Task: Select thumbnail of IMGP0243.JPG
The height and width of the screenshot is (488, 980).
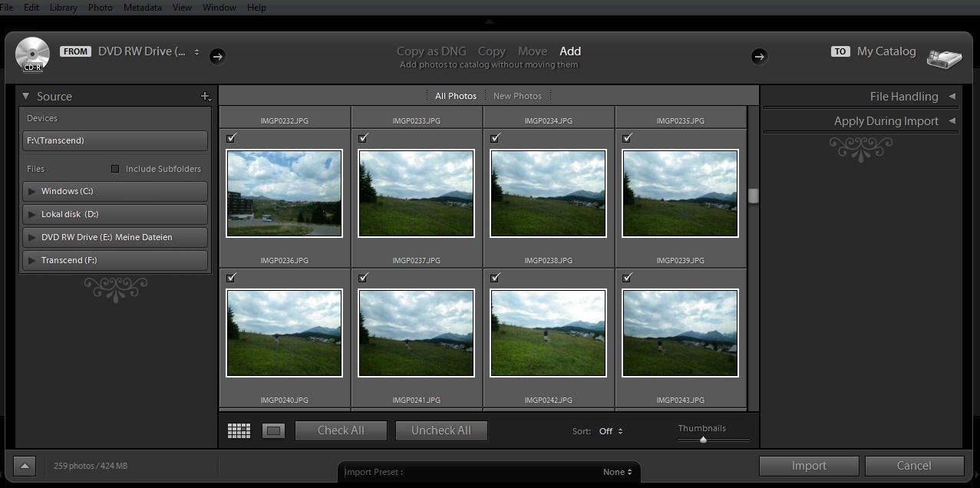Action: (681, 333)
